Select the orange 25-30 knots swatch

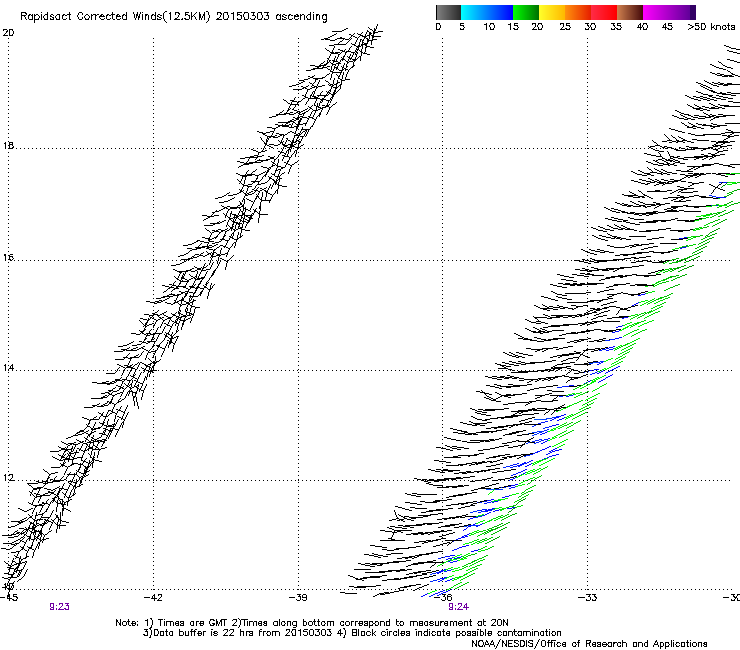(578, 12)
